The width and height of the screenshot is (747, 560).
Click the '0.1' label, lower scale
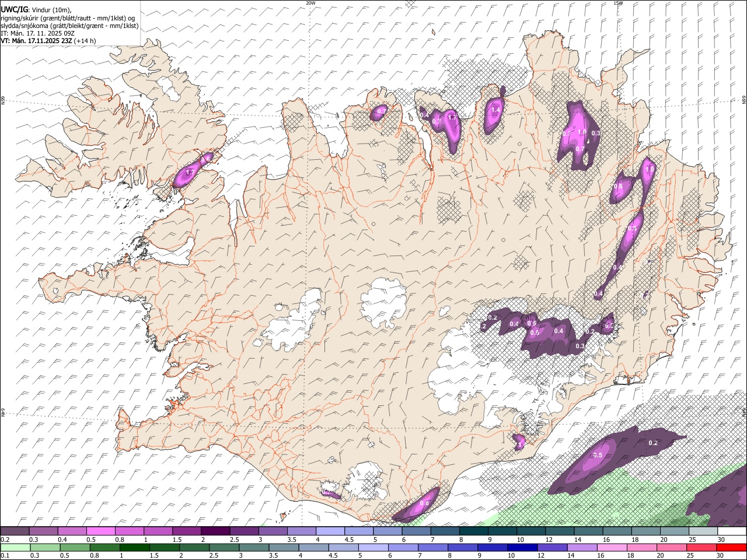click(x=5, y=556)
